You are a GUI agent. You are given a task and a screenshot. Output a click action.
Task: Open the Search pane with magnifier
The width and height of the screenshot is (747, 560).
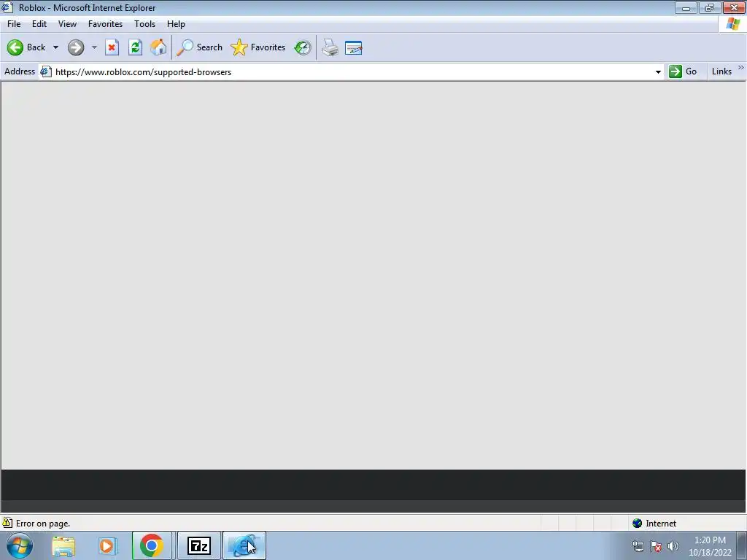click(x=199, y=47)
